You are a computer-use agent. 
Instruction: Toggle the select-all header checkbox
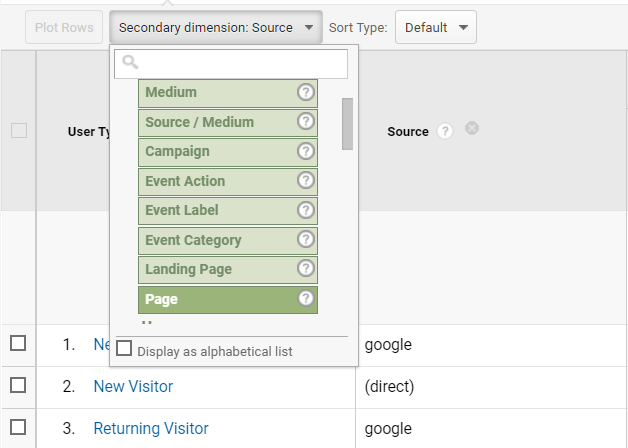click(19, 131)
